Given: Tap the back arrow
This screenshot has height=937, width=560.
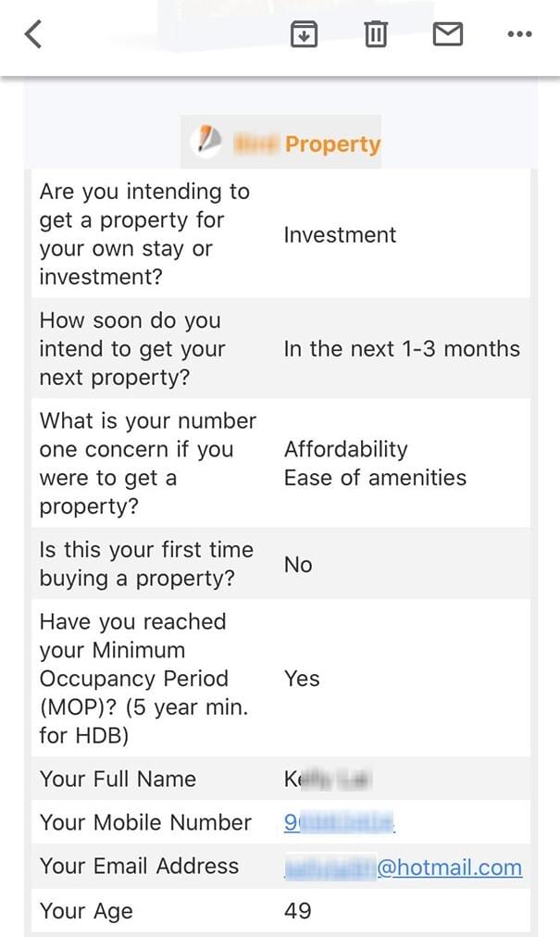Looking at the screenshot, I should (34, 35).
